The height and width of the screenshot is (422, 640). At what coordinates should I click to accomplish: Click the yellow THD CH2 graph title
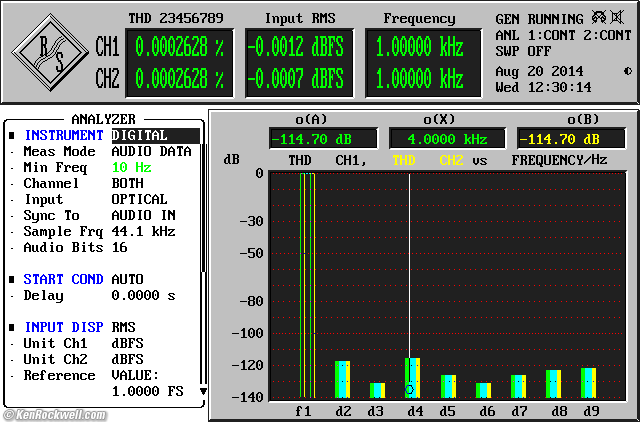pyautogui.click(x=428, y=160)
